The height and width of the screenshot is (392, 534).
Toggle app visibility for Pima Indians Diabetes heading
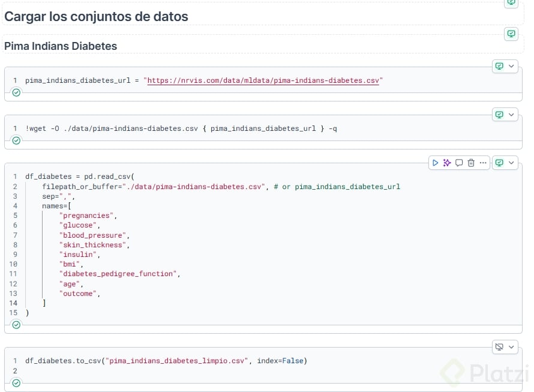pos(511,34)
